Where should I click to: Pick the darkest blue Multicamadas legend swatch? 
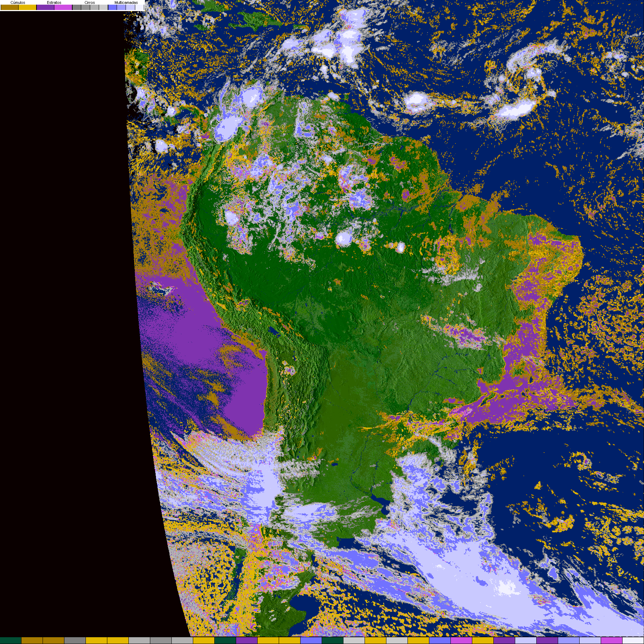[x=112, y=8]
